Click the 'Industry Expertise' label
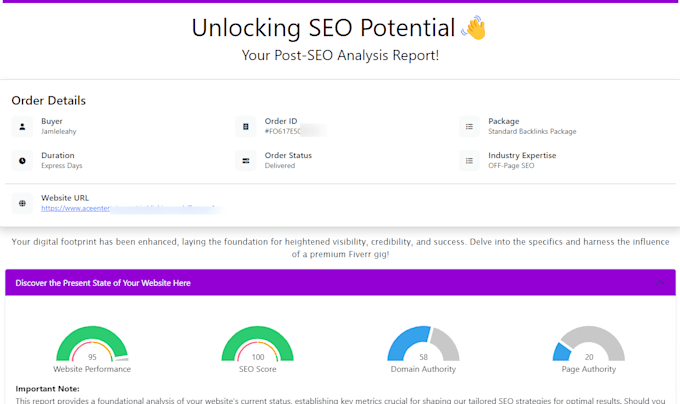 tap(522, 155)
